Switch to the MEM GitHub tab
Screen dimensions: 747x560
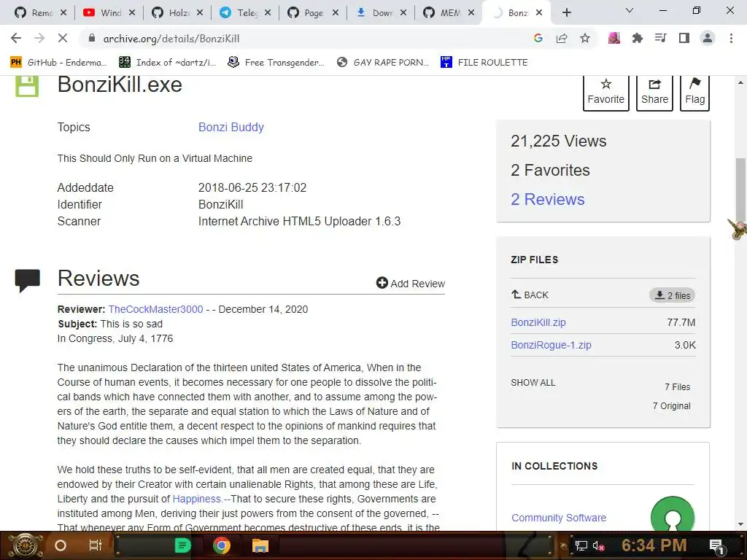coord(449,13)
